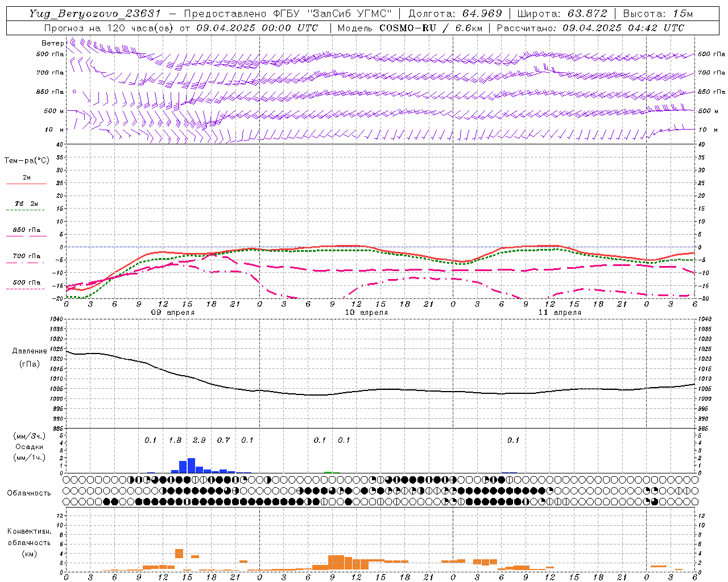Click the station title Yug_Beryozovo_23631
Viewport: 728px width, 582px height.
click(95, 14)
